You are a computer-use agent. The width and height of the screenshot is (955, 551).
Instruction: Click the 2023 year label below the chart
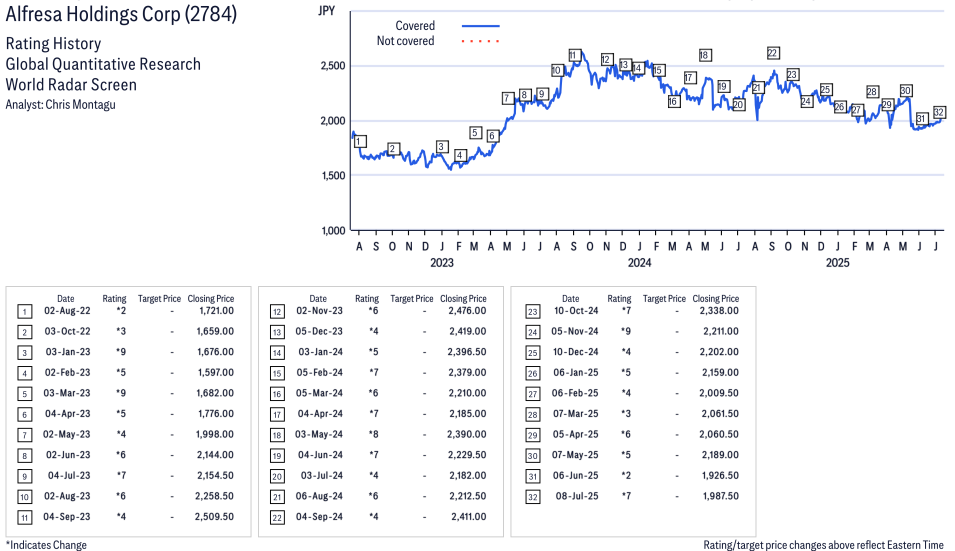442,262
